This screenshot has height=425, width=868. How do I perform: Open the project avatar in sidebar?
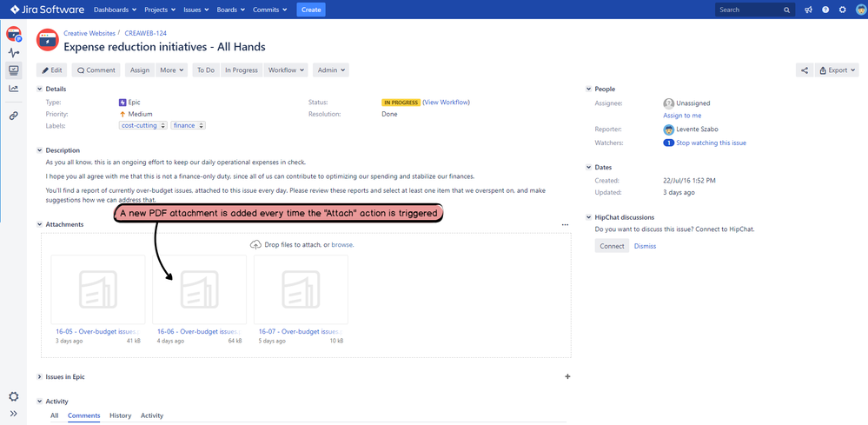coord(14,34)
